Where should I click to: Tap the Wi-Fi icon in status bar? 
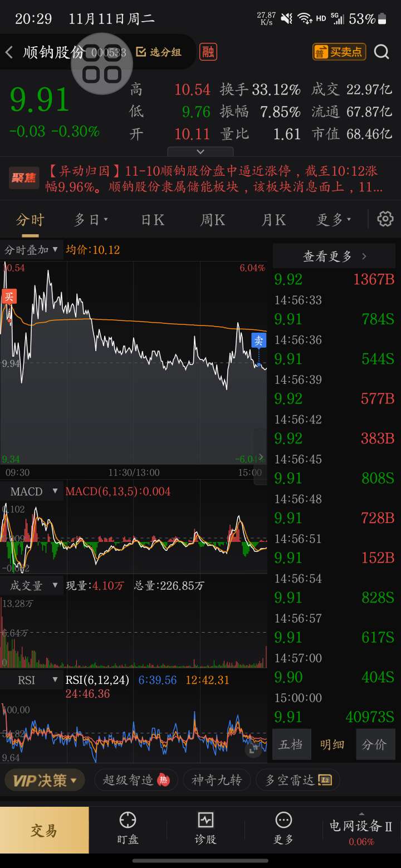click(305, 19)
